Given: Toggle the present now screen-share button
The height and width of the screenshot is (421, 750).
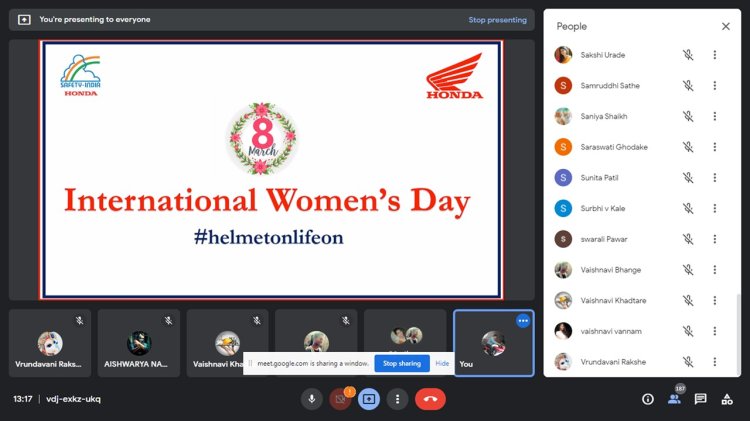Looking at the screenshot, I should coord(369,399).
